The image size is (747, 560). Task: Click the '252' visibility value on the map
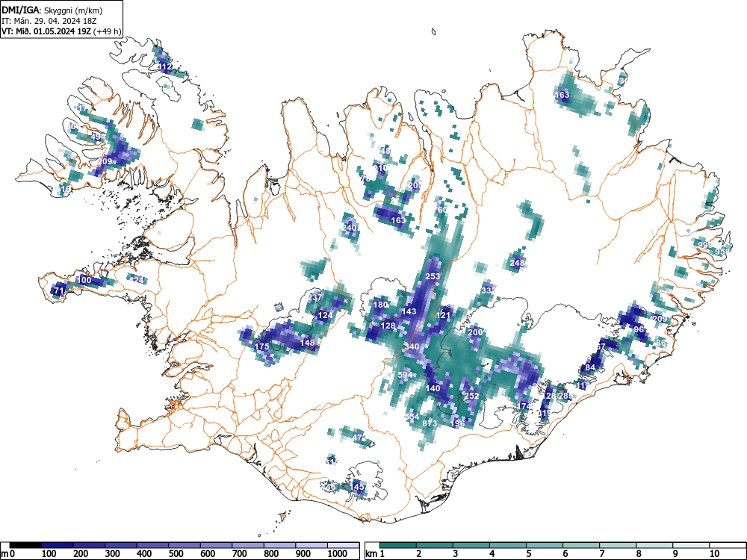(471, 396)
